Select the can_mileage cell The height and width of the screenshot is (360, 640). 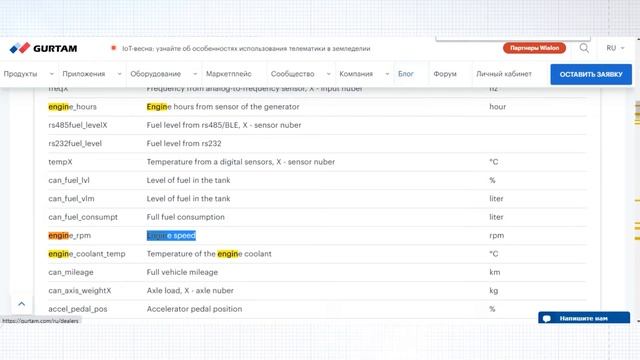coord(71,272)
